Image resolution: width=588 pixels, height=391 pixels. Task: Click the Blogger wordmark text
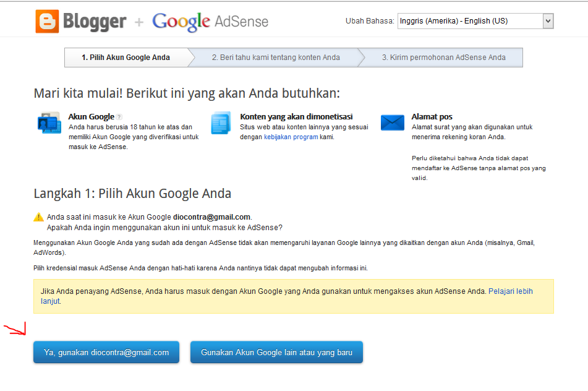(x=95, y=22)
